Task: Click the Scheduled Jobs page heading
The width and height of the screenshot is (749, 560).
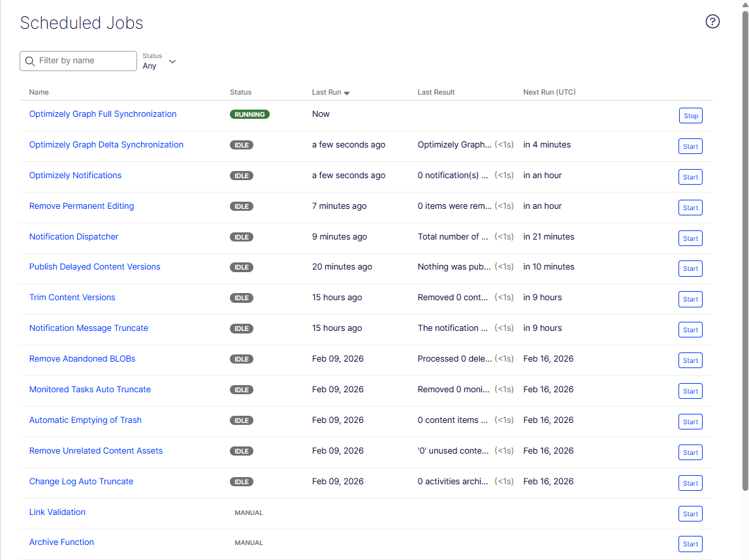Action: (82, 23)
